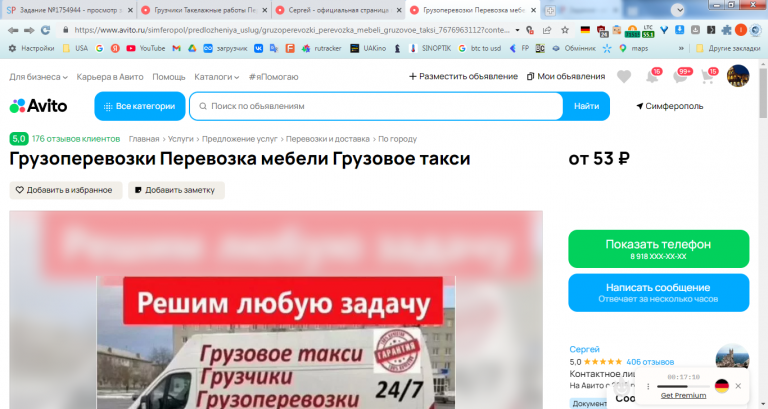768x409 pixels.
Task: Reload the page with the refresh icon
Action: click(x=46, y=30)
